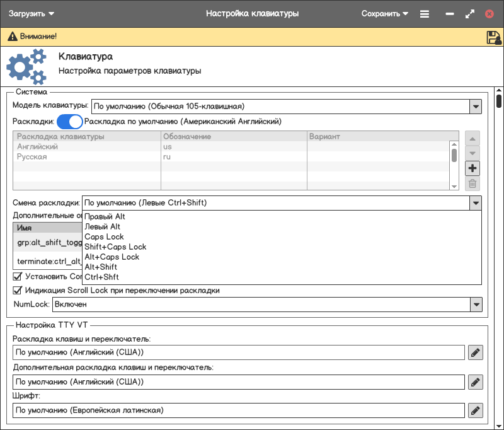The height and width of the screenshot is (430, 504).
Task: Open the 'Сохранить' menu
Action: (384, 13)
